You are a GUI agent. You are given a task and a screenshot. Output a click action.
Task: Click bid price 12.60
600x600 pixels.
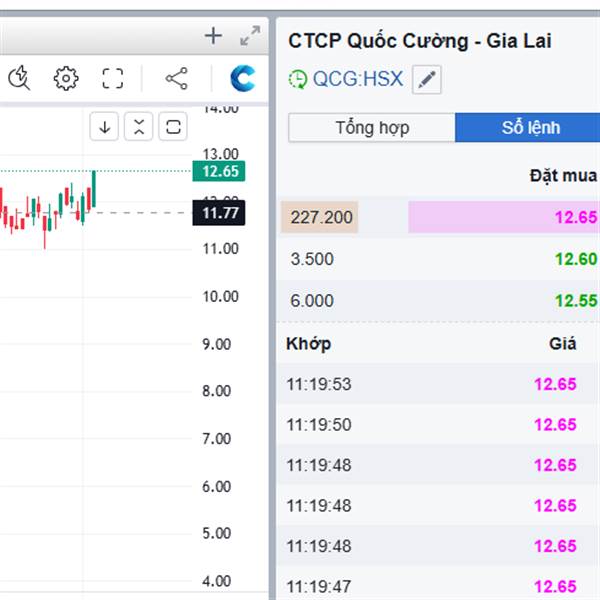point(576,259)
